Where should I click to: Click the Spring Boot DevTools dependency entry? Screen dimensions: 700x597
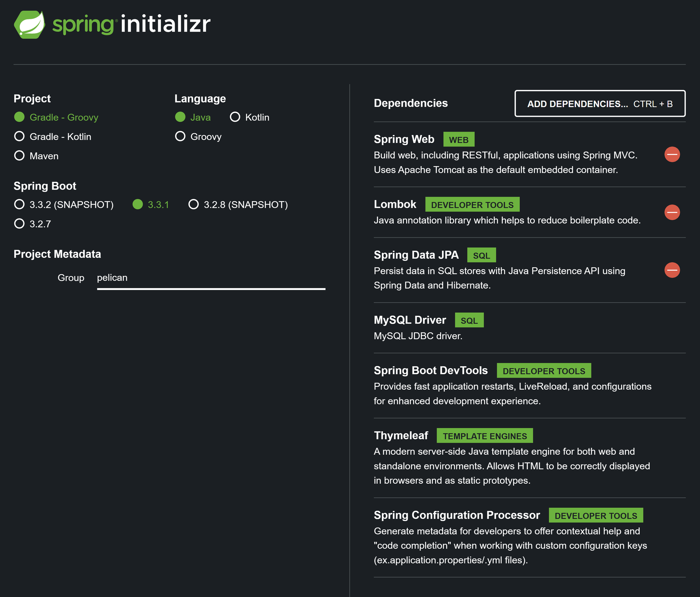click(x=430, y=370)
